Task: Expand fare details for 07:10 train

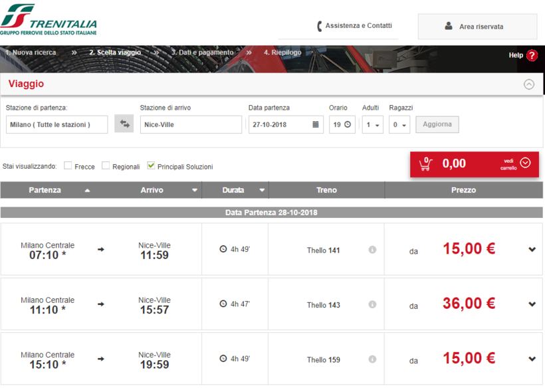Action: pyautogui.click(x=532, y=250)
